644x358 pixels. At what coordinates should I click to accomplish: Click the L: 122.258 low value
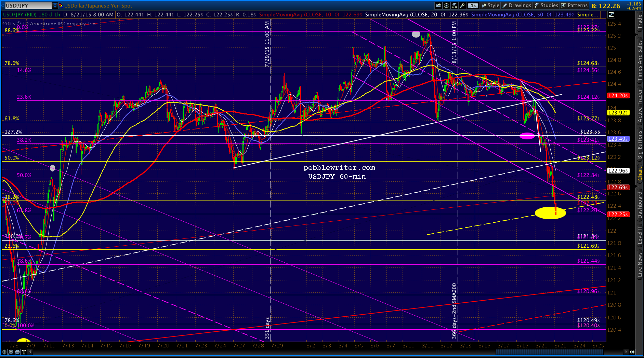click(x=190, y=14)
